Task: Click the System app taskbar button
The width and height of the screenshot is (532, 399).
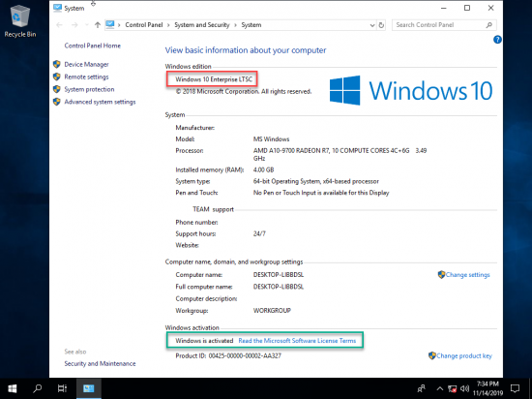Action: (89, 388)
